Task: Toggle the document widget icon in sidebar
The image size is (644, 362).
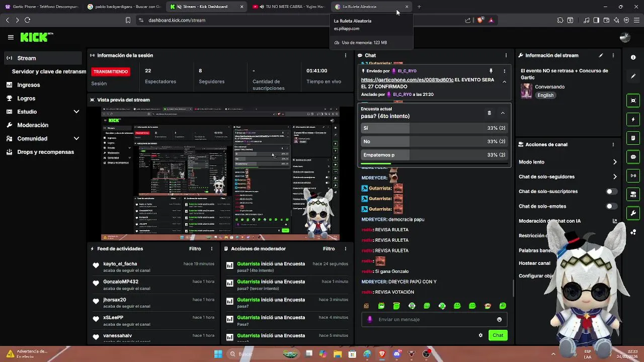Action: [x=633, y=138]
